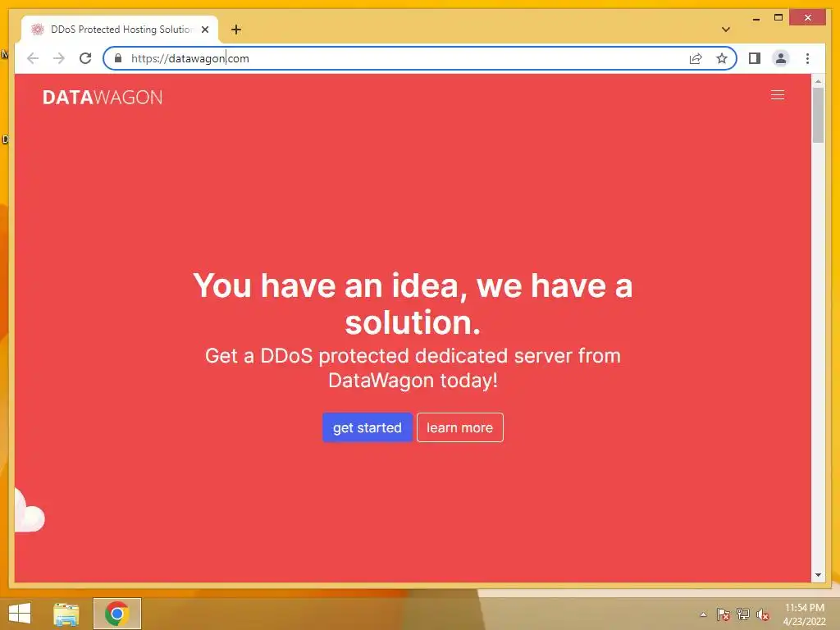Open the taskbar clock showing 11:54 PM

click(804, 614)
